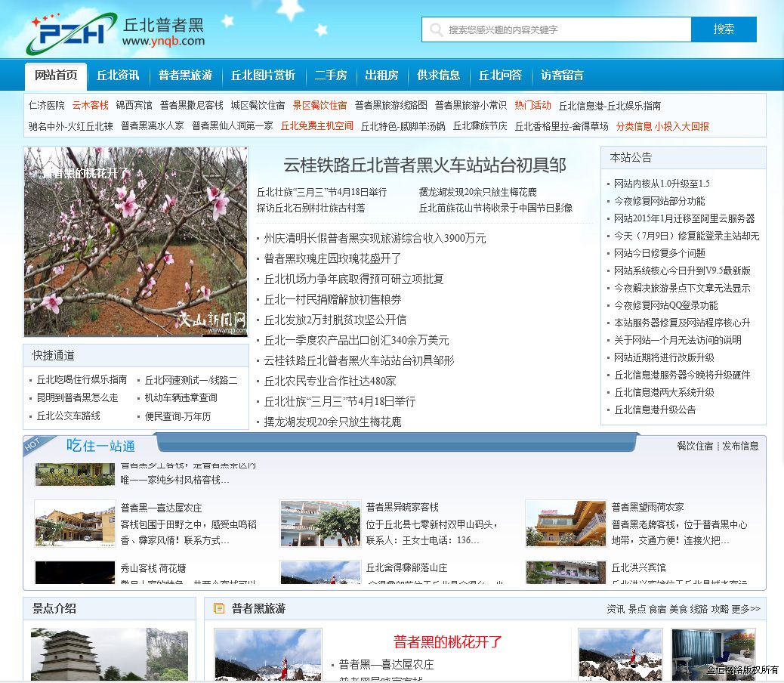
Task: Click 发布信息 link in 吃住一站通 header
Action: [740, 446]
